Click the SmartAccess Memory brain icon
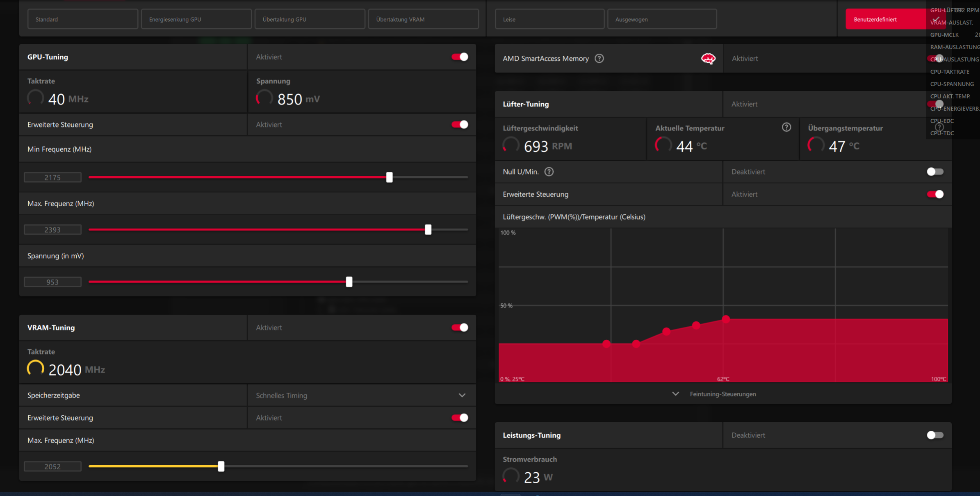The image size is (980, 496). click(708, 59)
